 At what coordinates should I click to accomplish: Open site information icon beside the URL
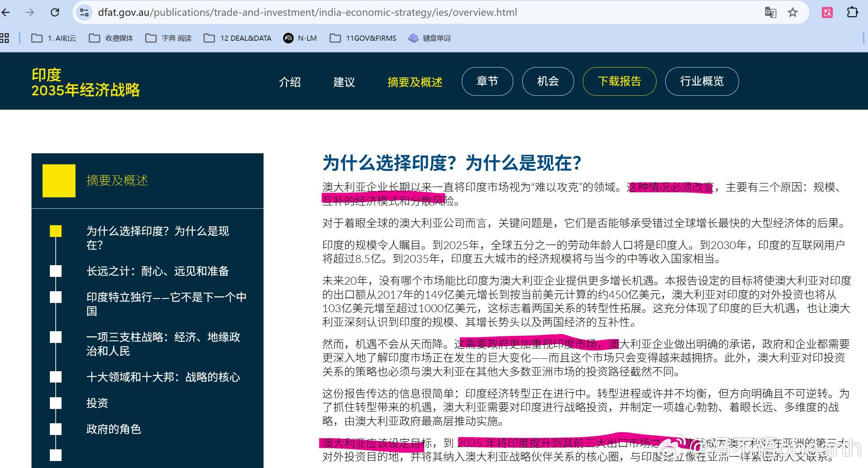click(x=84, y=12)
